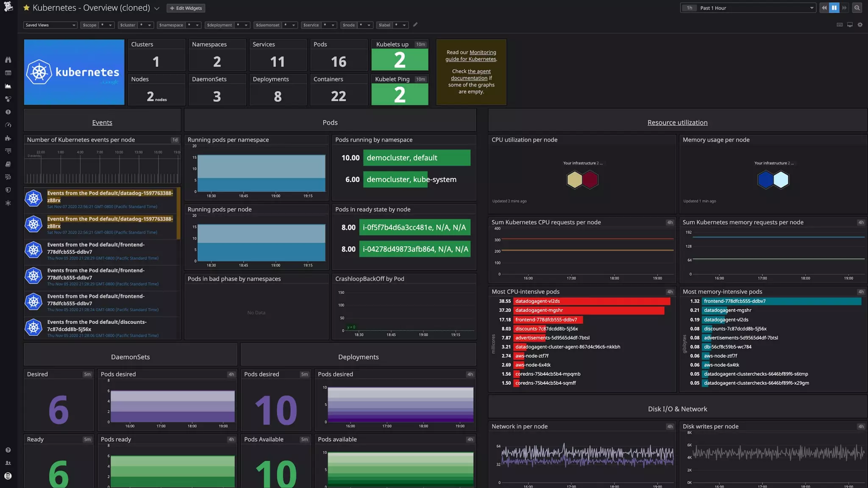Click the Edit Widgets button
The width and height of the screenshot is (868, 488).
click(186, 8)
